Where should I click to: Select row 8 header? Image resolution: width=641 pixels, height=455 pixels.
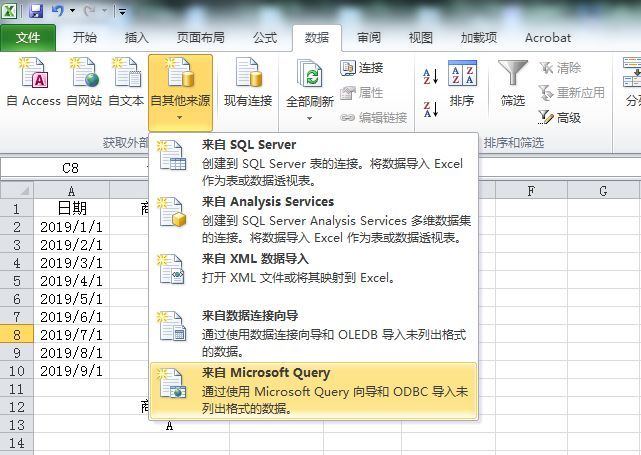17,335
